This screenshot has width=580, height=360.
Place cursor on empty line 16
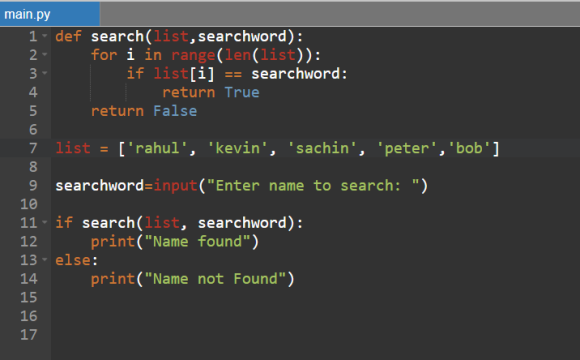pos(315,316)
